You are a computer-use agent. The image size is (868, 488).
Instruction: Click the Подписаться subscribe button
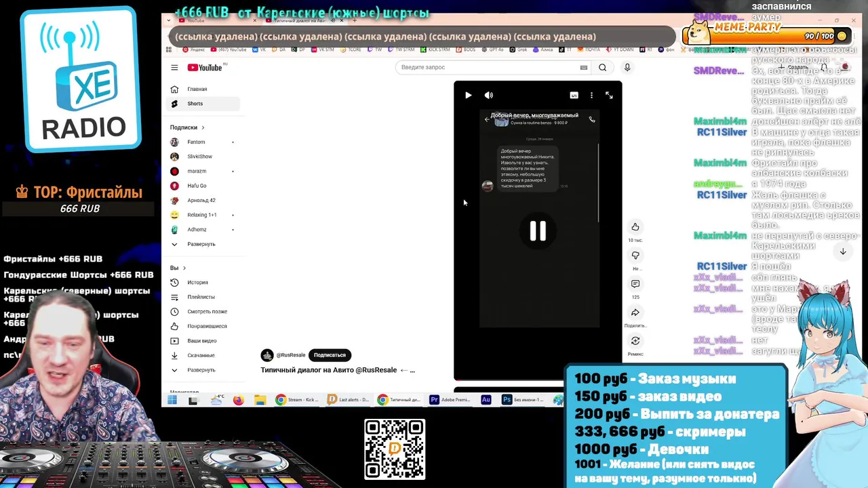[330, 355]
